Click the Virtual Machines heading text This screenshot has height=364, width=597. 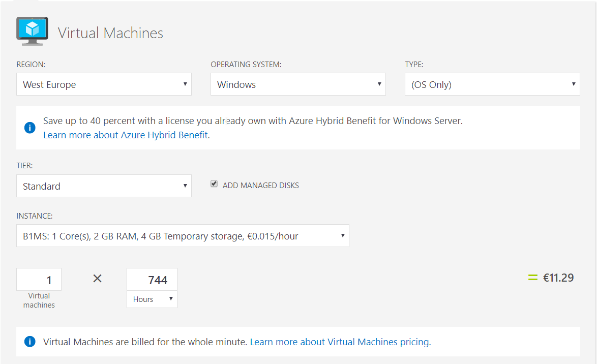pos(110,33)
